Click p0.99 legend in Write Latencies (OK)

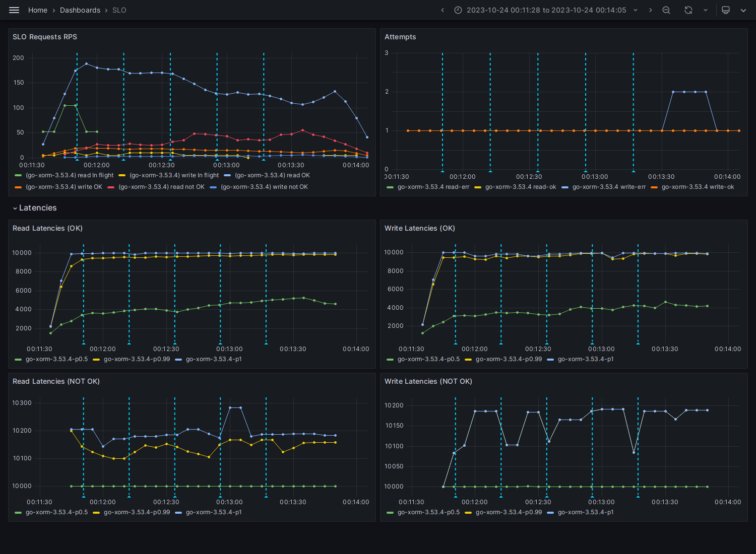(x=509, y=359)
